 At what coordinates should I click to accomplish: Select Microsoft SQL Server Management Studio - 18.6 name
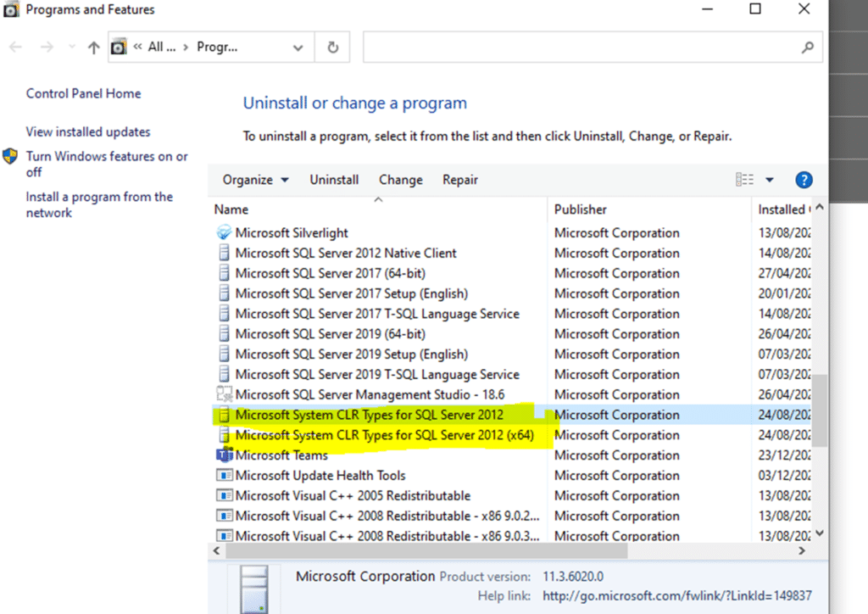[x=370, y=394]
